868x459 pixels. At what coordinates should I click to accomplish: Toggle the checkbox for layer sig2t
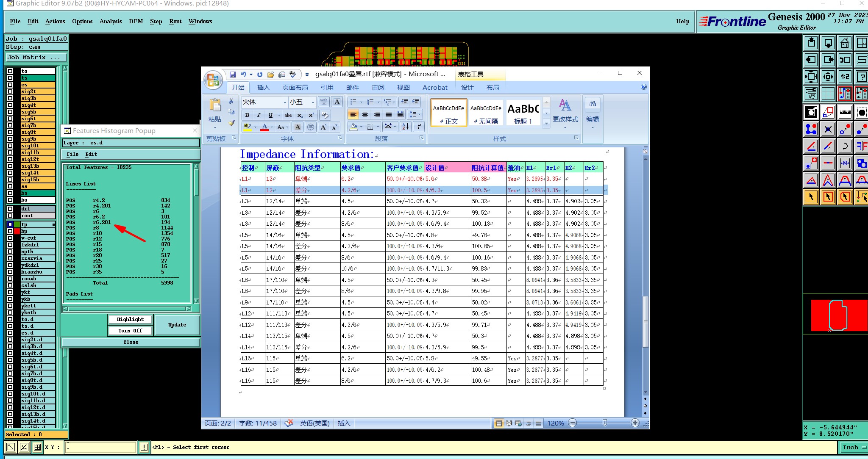pos(10,91)
